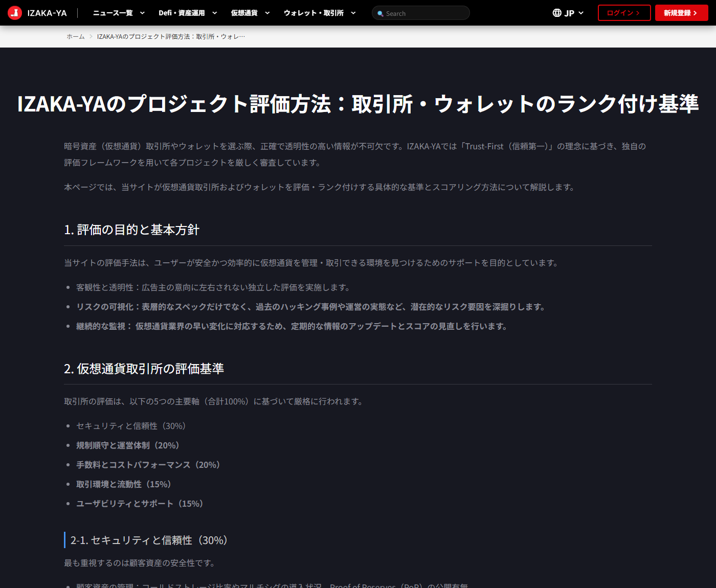The image size is (716, 588).
Task: Click the ログイン button
Action: point(624,13)
